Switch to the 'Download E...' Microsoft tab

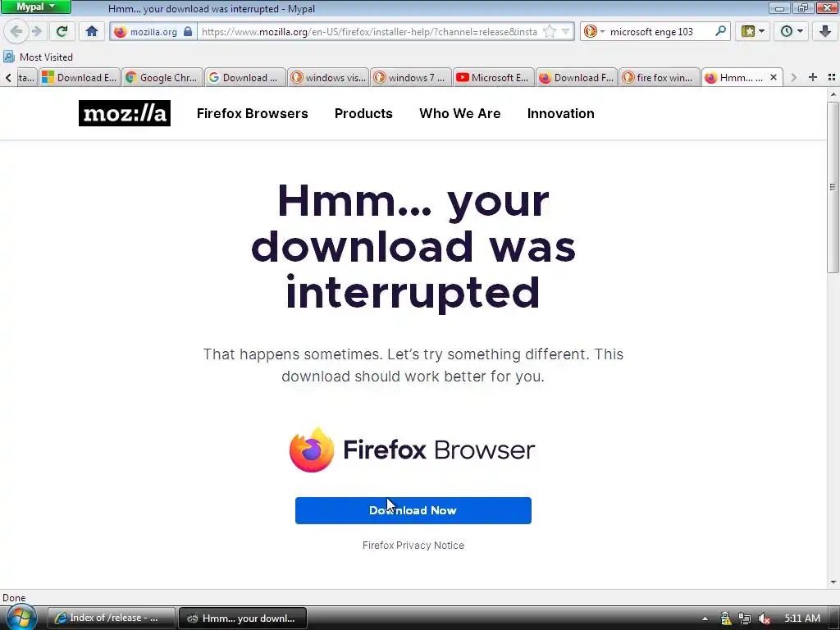80,78
